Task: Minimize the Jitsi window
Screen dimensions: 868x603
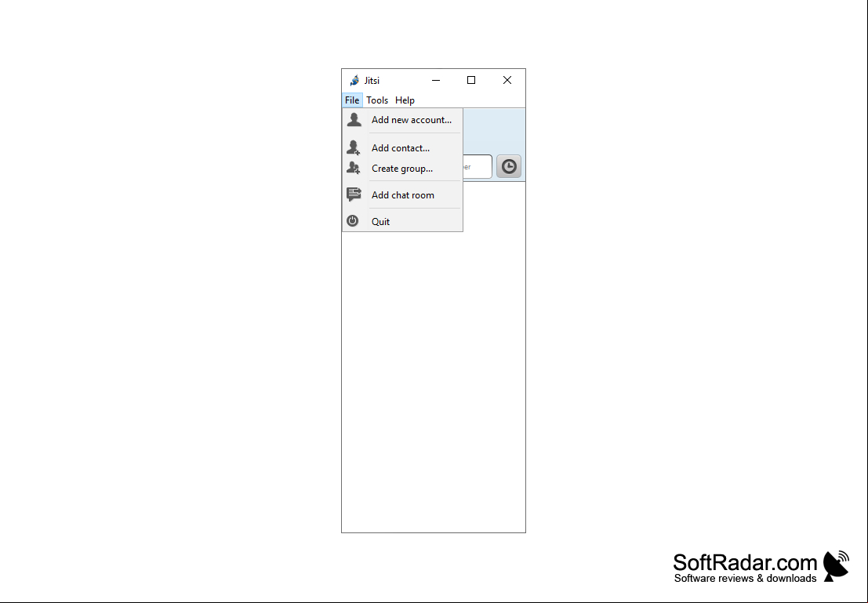Action: [436, 80]
